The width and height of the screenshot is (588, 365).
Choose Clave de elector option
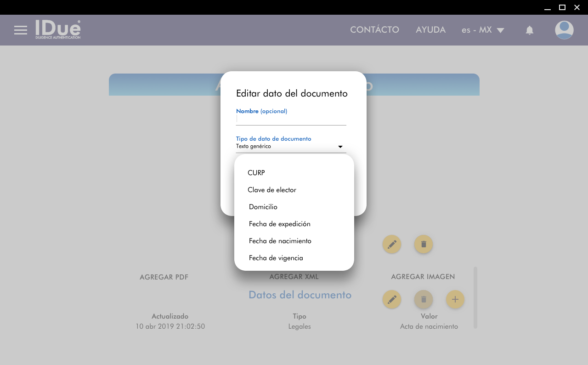272,190
